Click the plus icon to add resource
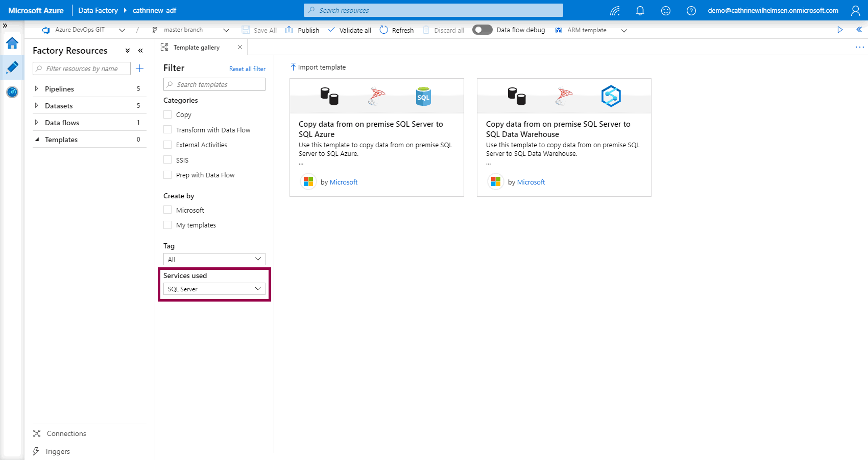Screen dimensions: 868x460 click(x=140, y=68)
